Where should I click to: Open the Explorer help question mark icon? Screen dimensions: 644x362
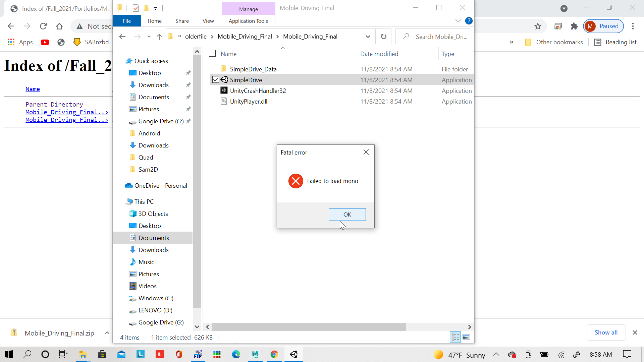[x=469, y=21]
